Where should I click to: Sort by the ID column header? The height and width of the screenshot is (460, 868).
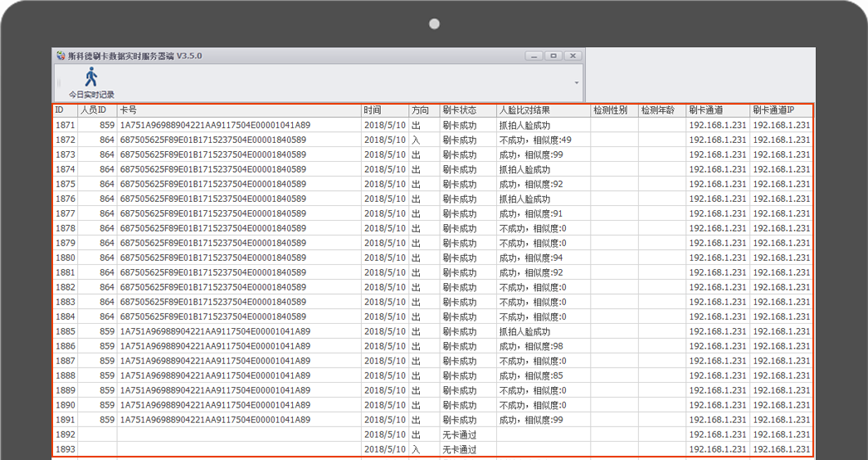coord(66,110)
